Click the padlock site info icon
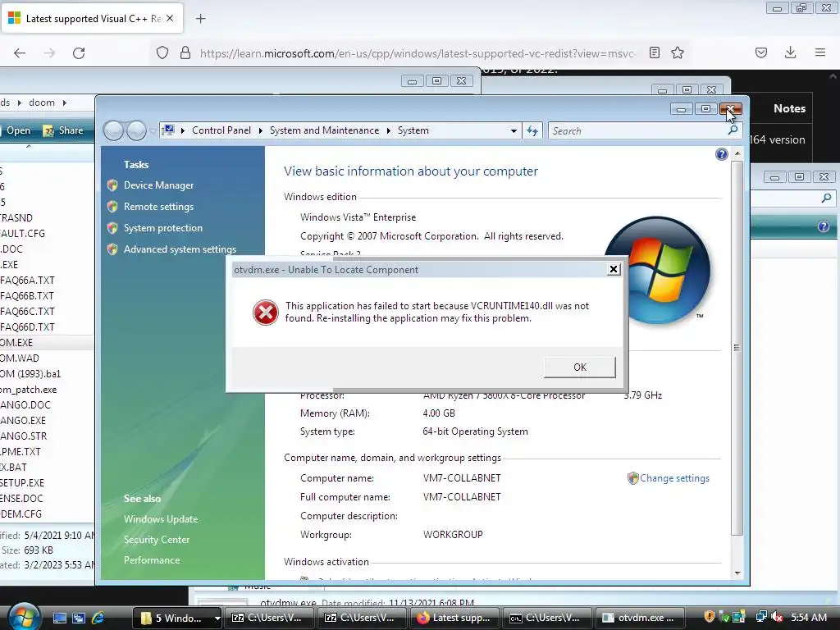The image size is (840, 630). tap(185, 52)
